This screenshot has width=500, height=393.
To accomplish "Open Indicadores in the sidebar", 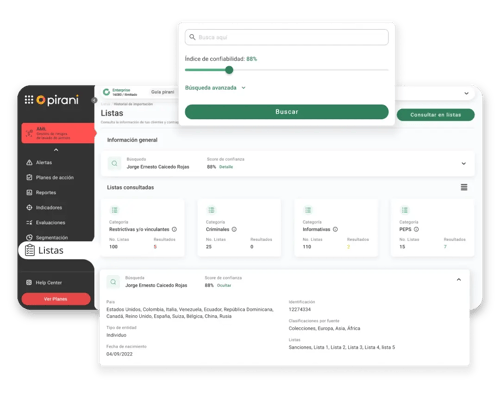I will pyautogui.click(x=49, y=207).
